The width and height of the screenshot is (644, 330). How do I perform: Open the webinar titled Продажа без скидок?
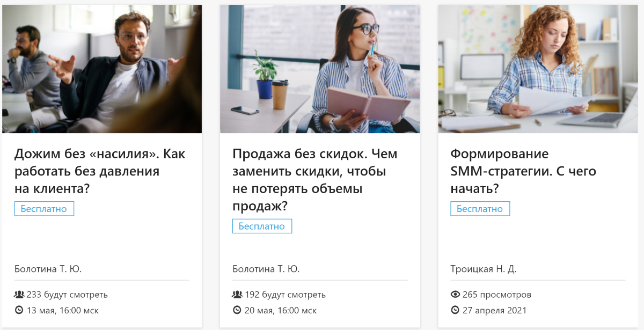315,180
